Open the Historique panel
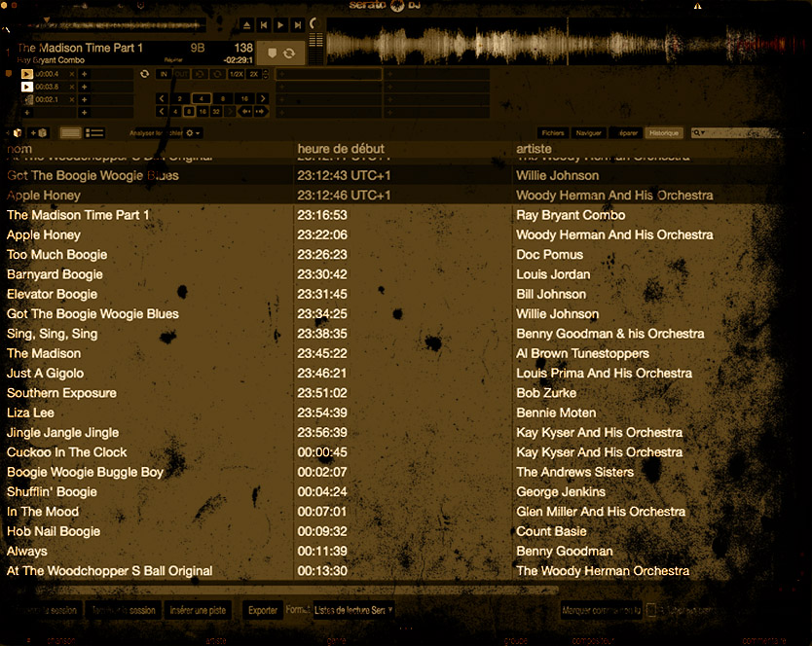Screen dimensions: 812x646 [664, 133]
